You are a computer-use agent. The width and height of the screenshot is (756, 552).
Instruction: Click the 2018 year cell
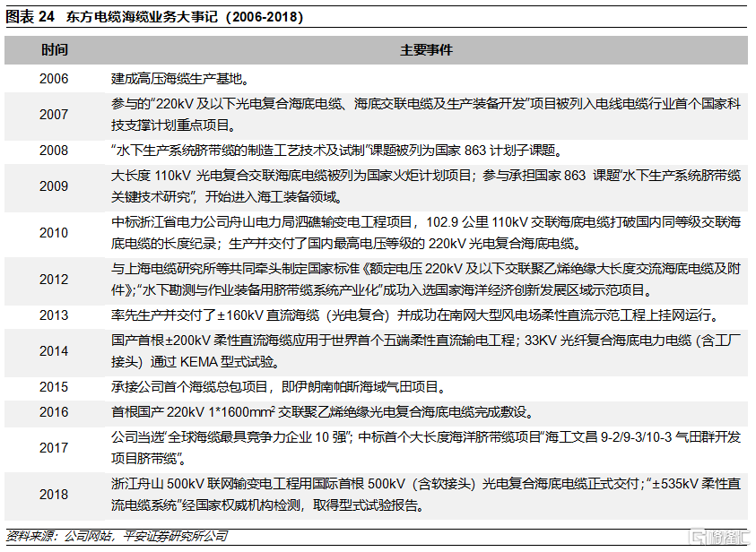tap(54, 494)
